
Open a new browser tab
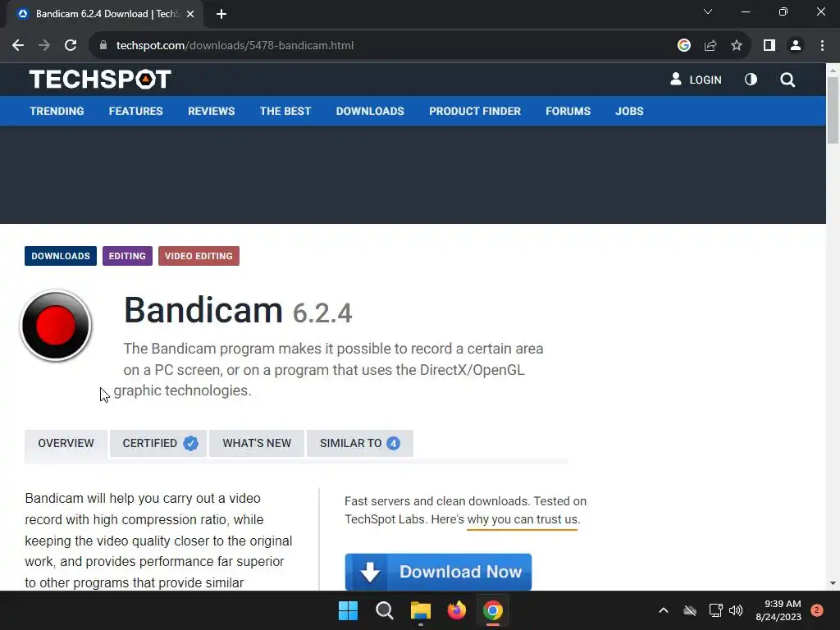tap(221, 14)
